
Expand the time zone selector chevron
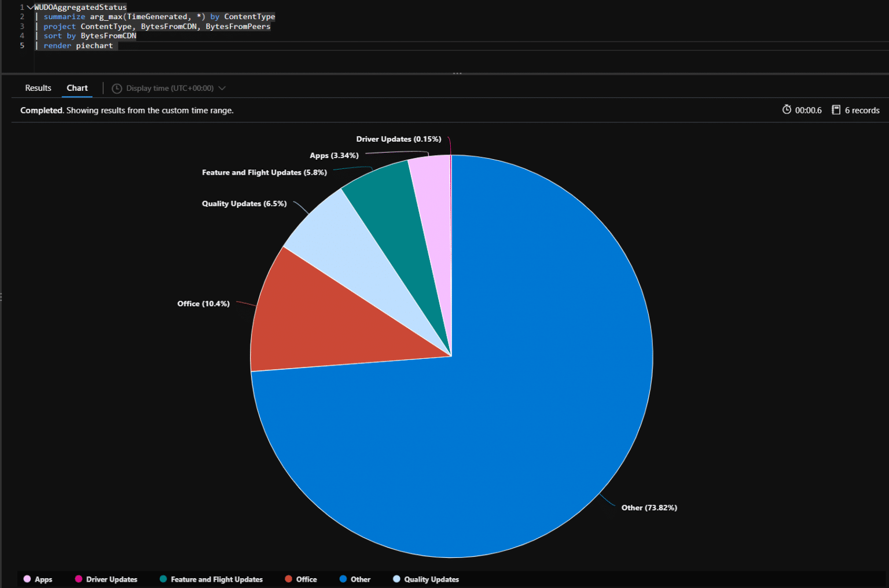point(223,88)
